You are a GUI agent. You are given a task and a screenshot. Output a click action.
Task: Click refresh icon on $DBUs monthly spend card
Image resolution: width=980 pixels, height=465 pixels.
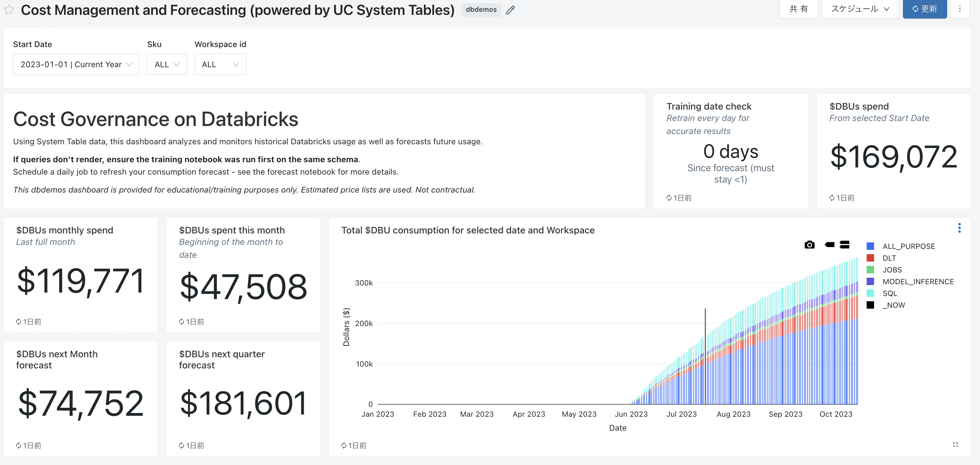point(18,322)
